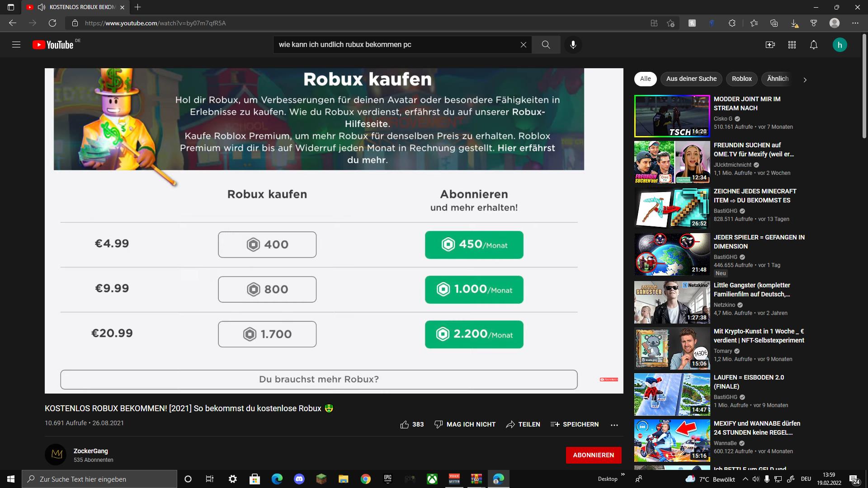Open the MODDER JOINT MIR video thumbnail
This screenshot has height=488, width=868.
pos(672,116)
